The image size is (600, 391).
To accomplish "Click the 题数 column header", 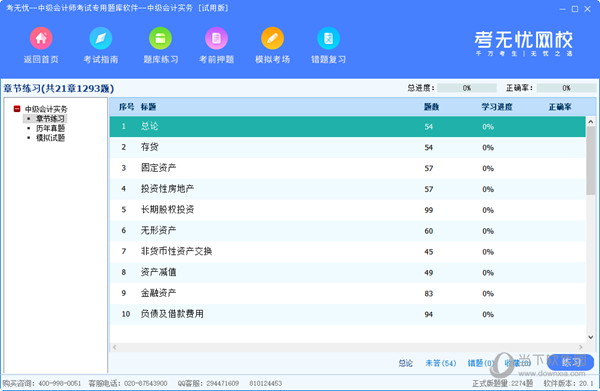I will pos(431,107).
